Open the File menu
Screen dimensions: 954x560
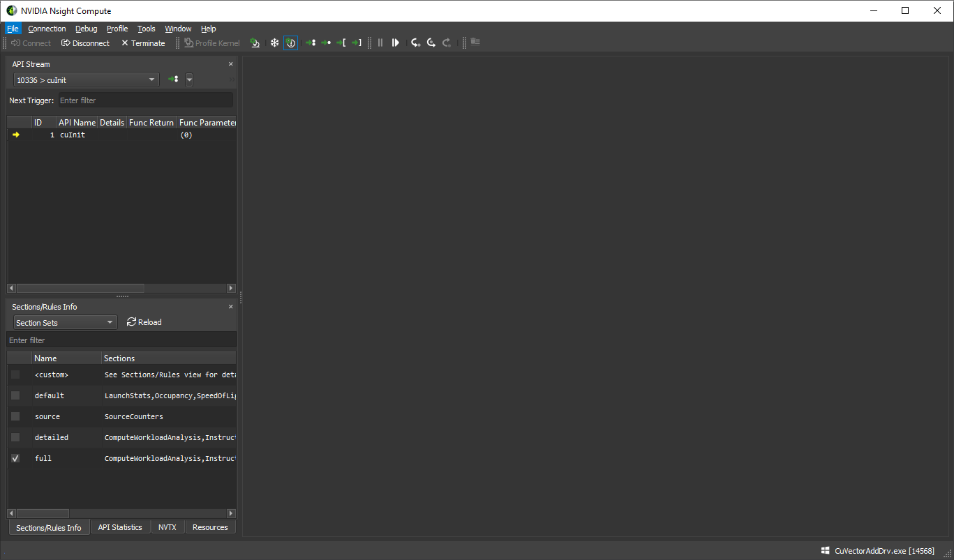coord(13,29)
